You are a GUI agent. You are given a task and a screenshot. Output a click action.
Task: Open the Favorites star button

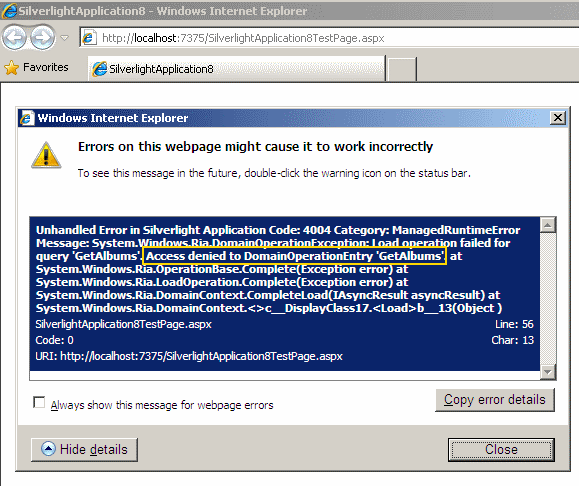click(x=36, y=68)
